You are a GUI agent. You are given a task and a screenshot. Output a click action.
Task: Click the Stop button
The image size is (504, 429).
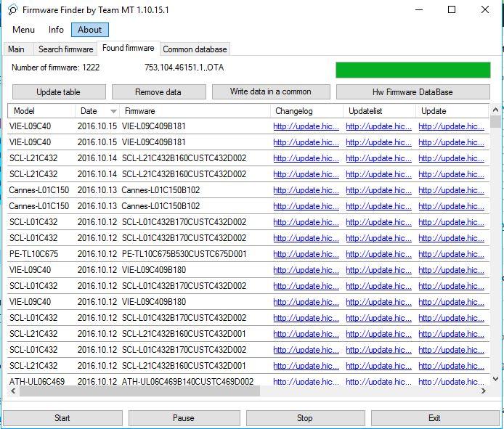[x=305, y=418]
